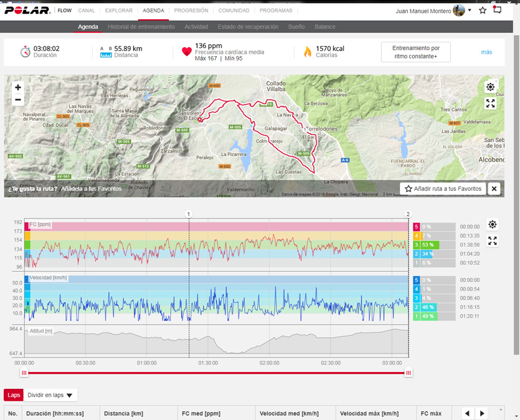The height and width of the screenshot is (420, 520).
Task: Click the Velocidad [km/h] chart label
Action: pos(48,278)
